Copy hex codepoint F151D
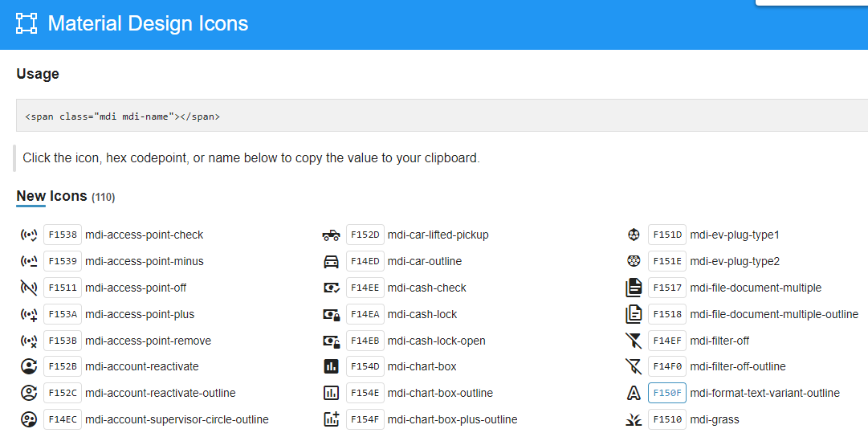Image resolution: width=868 pixels, height=433 pixels. [667, 235]
